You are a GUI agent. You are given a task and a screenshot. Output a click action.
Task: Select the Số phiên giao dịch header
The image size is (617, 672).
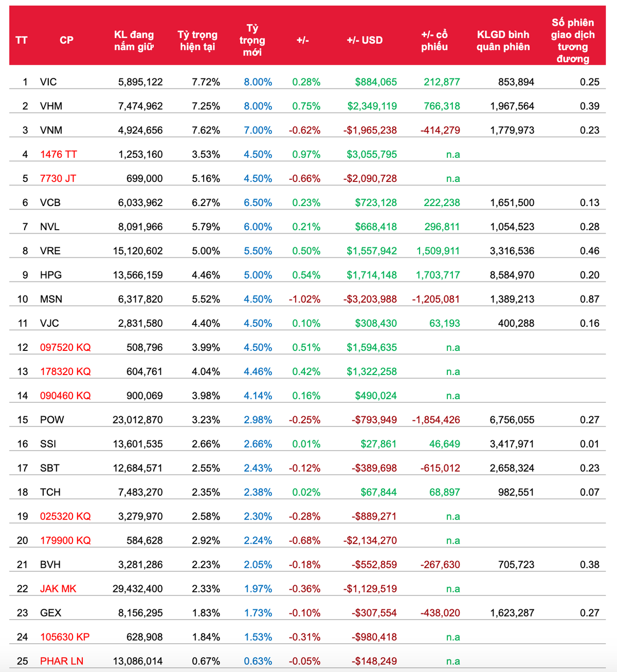573,41
